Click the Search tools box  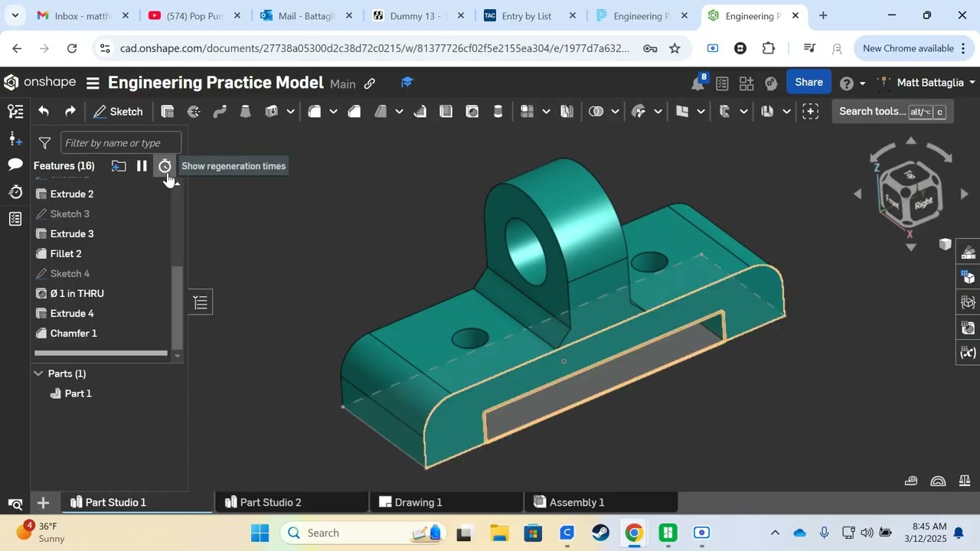pos(891,112)
